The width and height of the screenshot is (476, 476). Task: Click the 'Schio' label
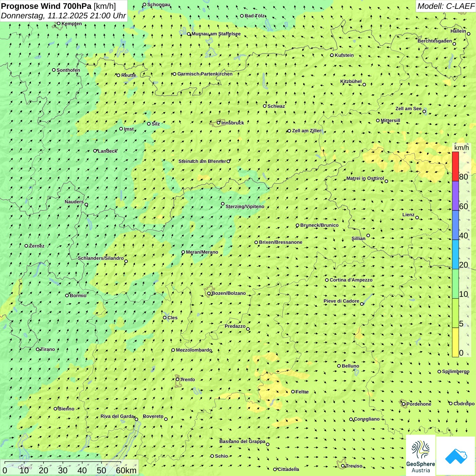coord(221,456)
